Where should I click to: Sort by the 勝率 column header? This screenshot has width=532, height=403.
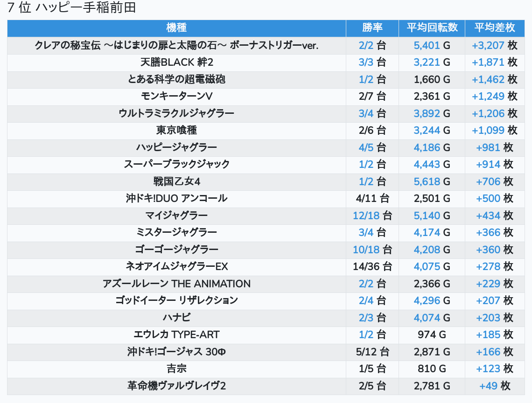coord(372,28)
